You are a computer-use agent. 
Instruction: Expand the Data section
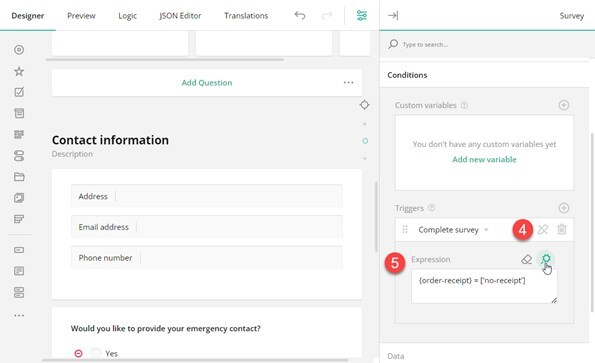(484, 356)
